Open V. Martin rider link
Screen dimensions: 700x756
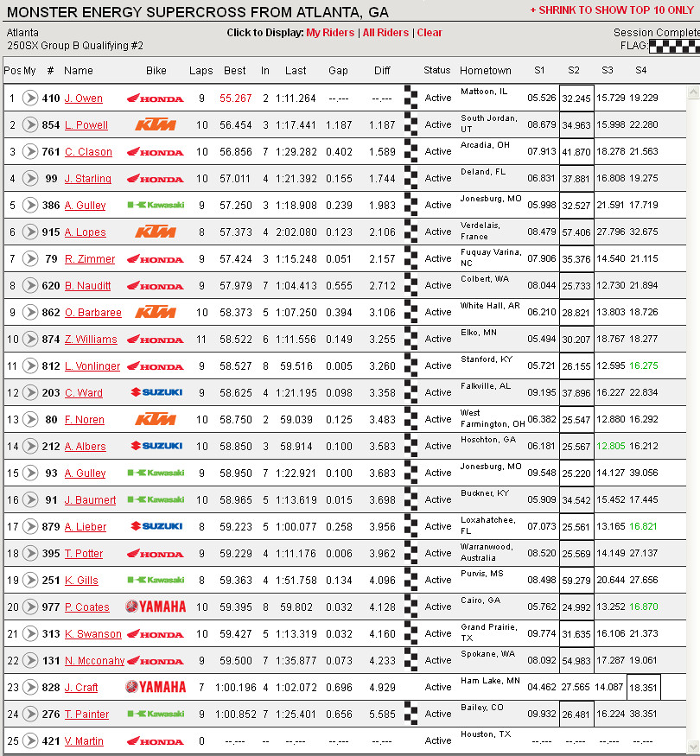click(84, 740)
